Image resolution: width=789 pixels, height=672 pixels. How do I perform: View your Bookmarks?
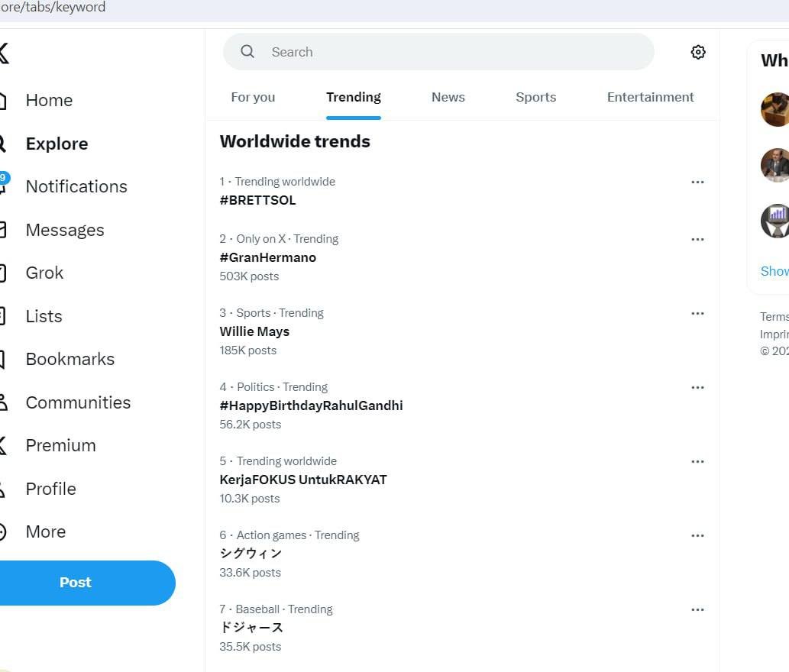(x=70, y=359)
